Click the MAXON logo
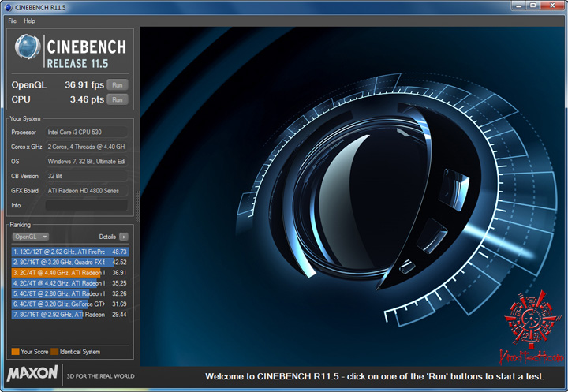568x392 pixels. pos(32,373)
